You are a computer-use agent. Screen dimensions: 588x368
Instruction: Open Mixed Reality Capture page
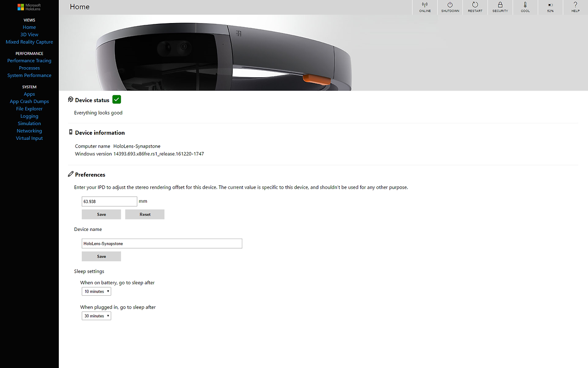pyautogui.click(x=29, y=42)
